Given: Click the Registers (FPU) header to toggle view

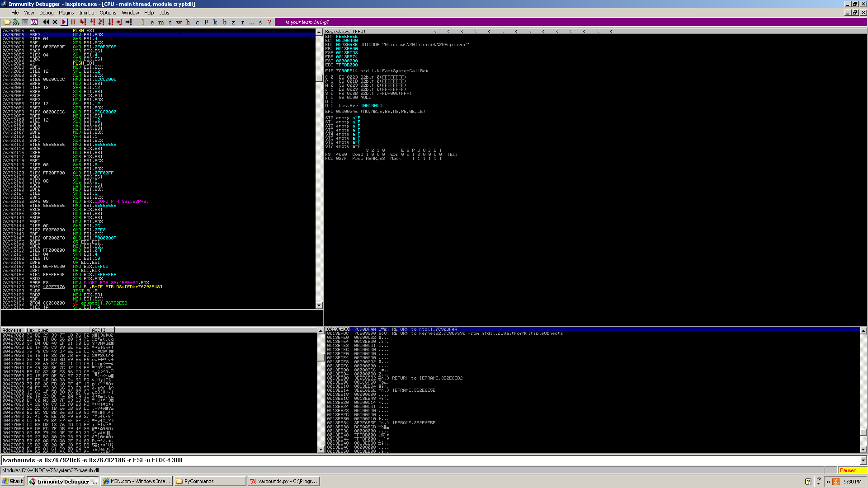Looking at the screenshot, I should [x=345, y=31].
